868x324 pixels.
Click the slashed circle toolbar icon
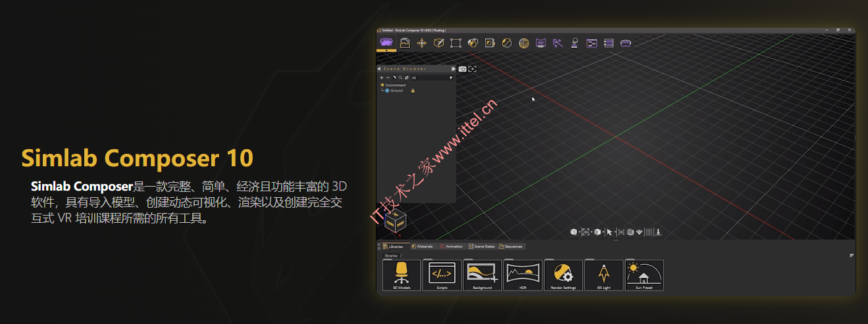coord(507,43)
